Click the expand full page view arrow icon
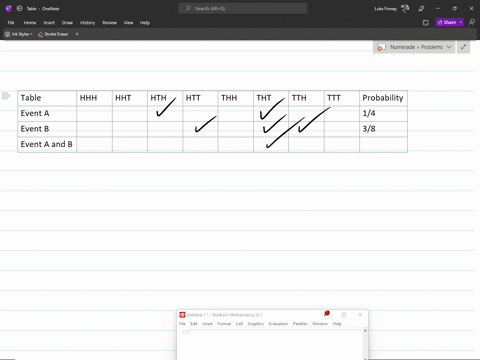The height and width of the screenshot is (360, 480). point(464,47)
